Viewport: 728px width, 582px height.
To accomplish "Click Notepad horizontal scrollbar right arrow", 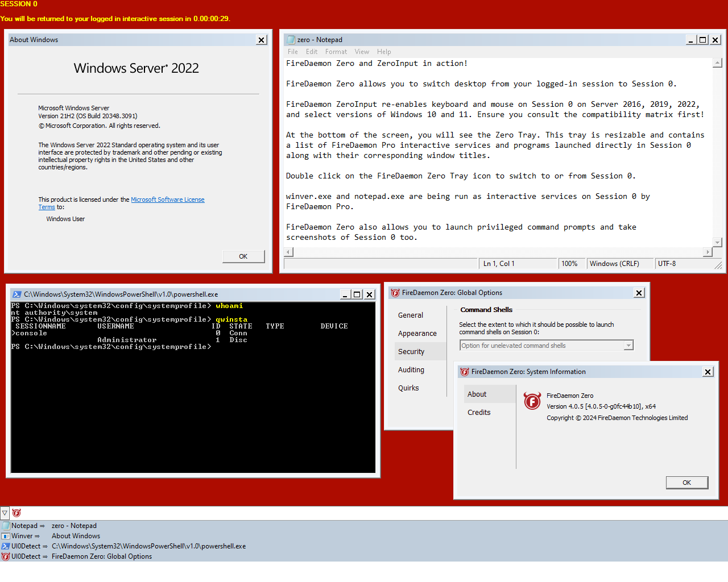I will [708, 252].
